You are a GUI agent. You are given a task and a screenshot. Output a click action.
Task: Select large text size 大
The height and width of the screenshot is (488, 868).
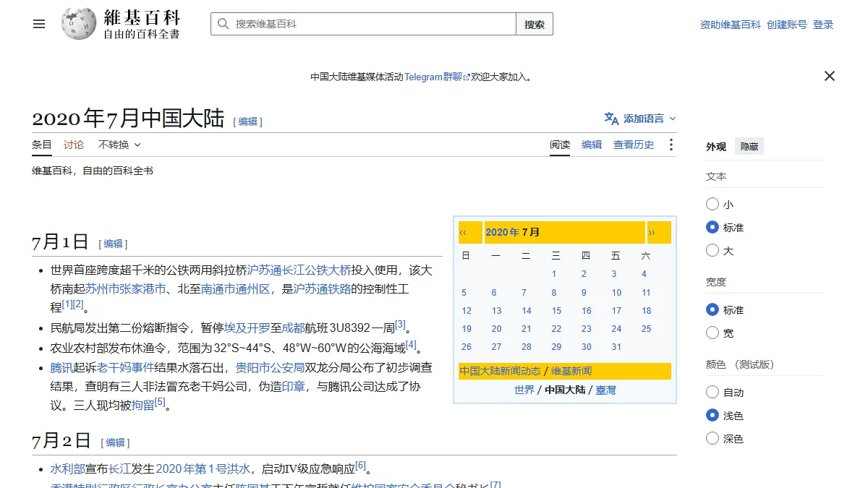(x=712, y=251)
